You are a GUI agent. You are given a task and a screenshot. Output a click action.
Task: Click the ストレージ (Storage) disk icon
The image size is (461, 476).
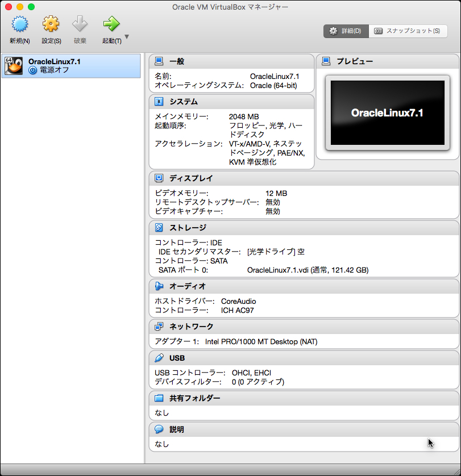159,228
